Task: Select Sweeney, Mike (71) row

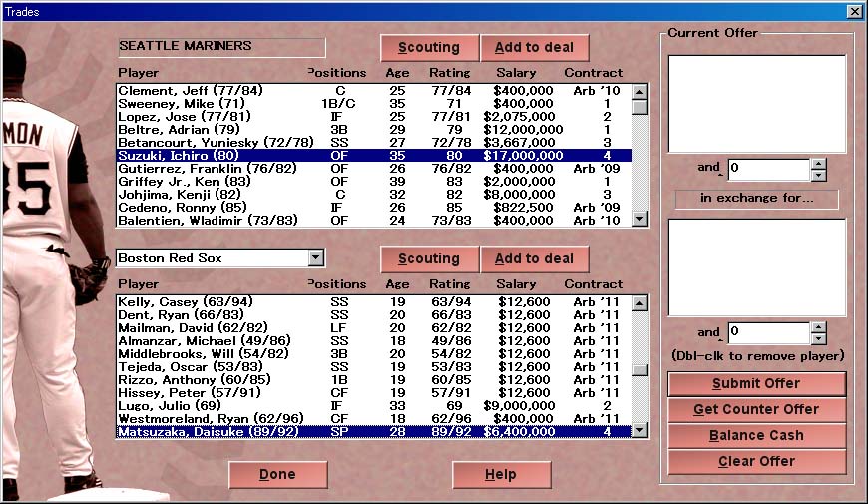Action: (x=374, y=104)
